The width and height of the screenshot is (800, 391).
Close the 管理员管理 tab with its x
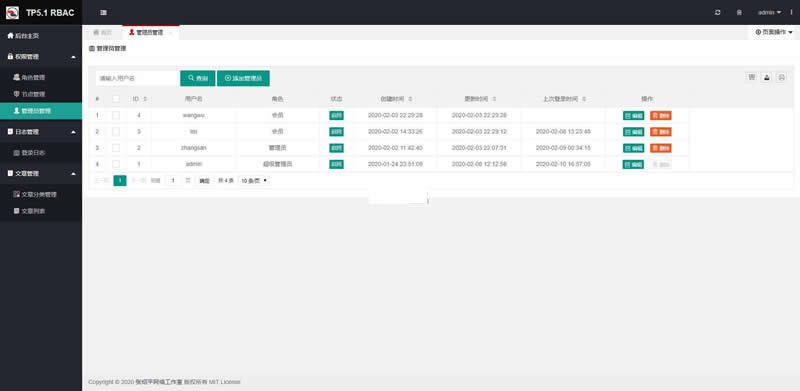(x=170, y=33)
